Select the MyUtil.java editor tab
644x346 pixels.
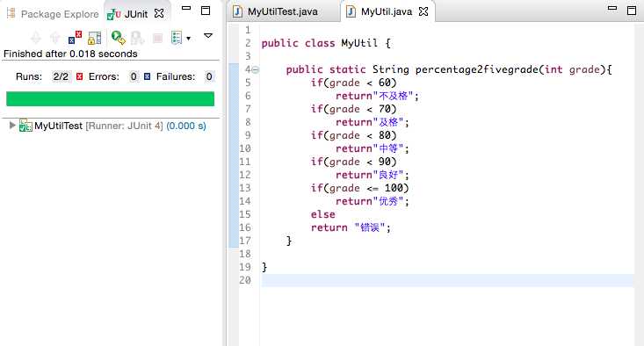click(x=386, y=12)
